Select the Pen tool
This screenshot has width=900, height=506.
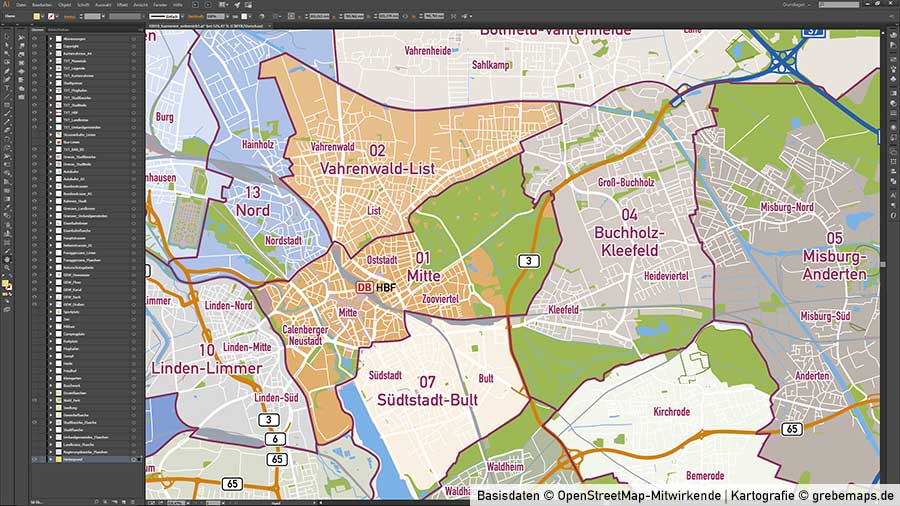pyautogui.click(x=7, y=71)
